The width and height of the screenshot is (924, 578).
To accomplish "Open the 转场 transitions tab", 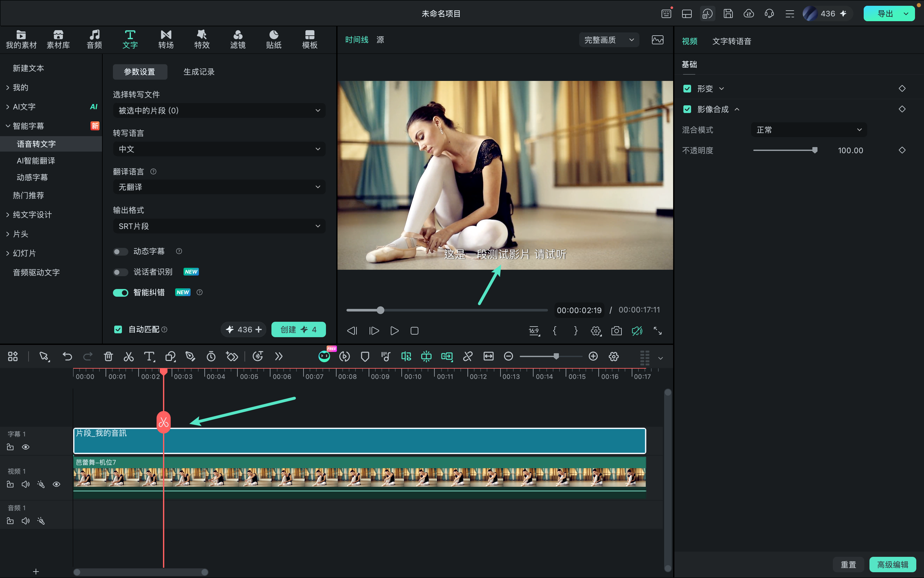I will tap(166, 39).
